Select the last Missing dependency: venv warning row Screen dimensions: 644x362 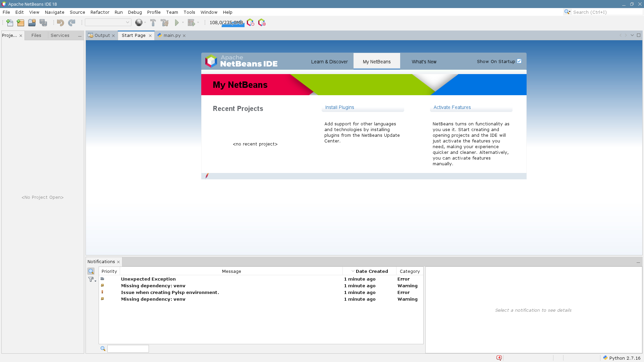tap(261, 299)
